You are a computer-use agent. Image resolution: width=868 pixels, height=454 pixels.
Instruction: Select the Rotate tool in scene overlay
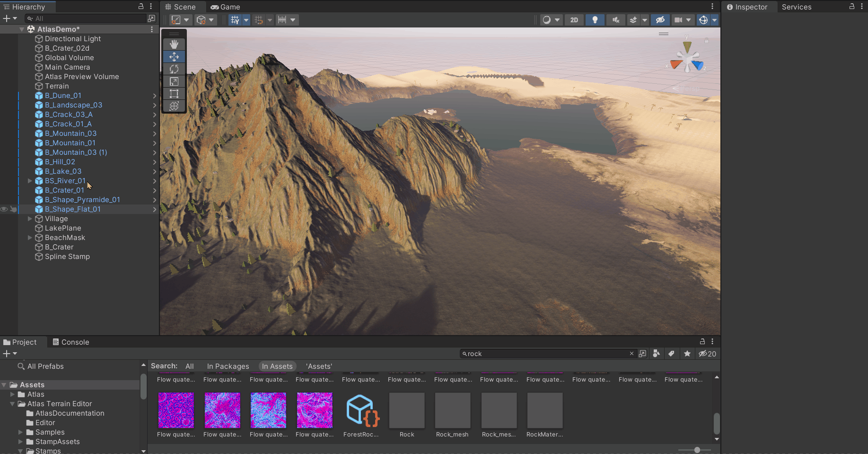coord(174,69)
